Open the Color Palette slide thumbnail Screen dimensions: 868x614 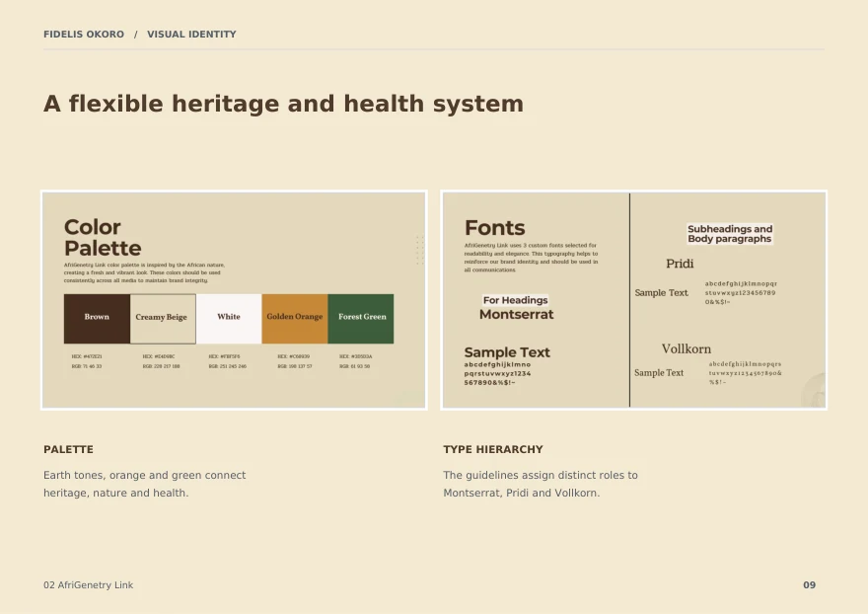tap(234, 300)
